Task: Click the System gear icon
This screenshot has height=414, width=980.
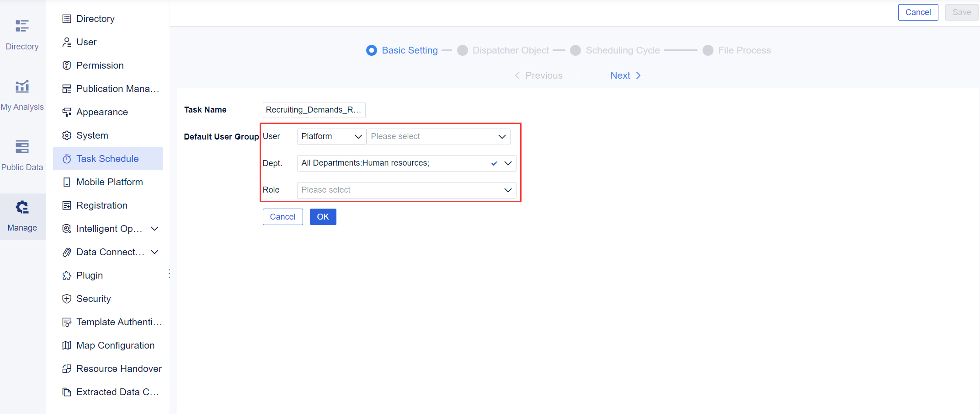Action: [x=67, y=135]
